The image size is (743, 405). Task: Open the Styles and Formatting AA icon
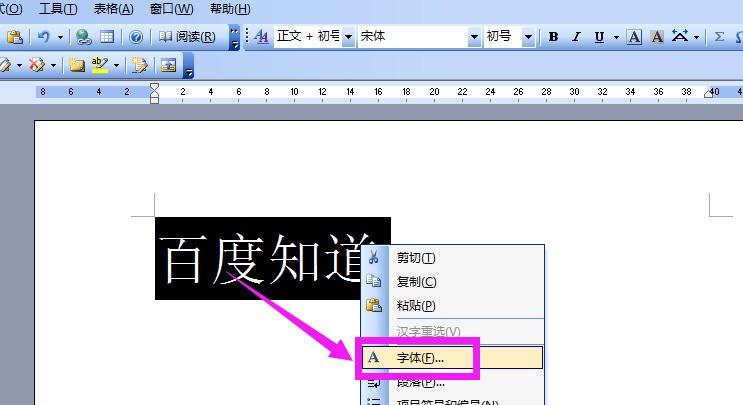[x=261, y=36]
